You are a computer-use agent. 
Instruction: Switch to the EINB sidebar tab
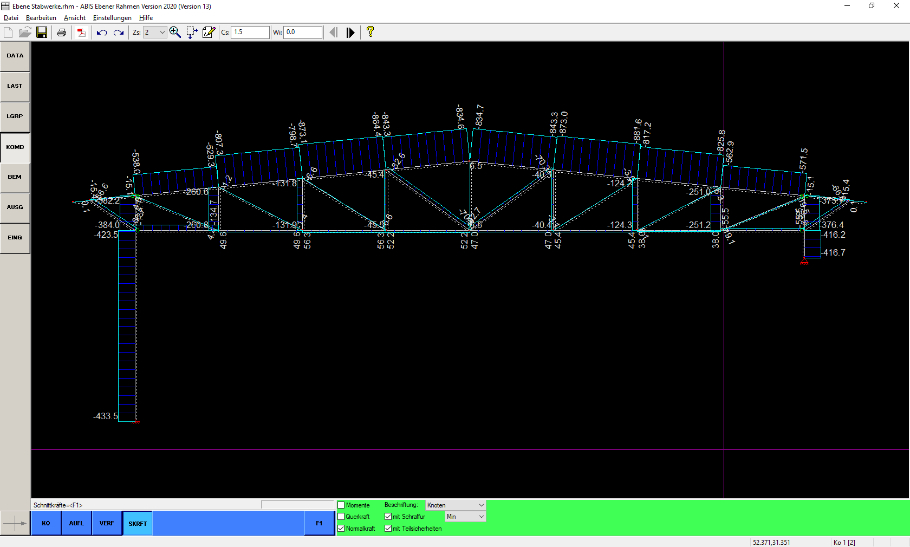(x=15, y=238)
